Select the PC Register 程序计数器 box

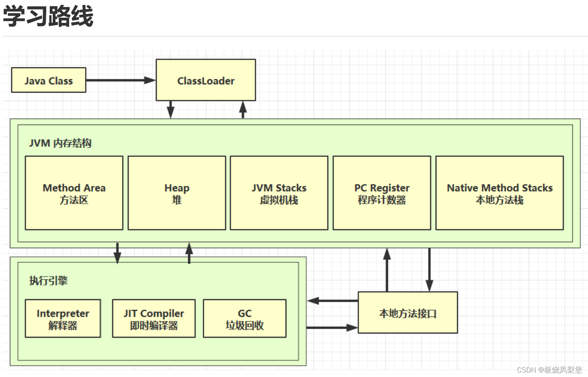coord(382,193)
